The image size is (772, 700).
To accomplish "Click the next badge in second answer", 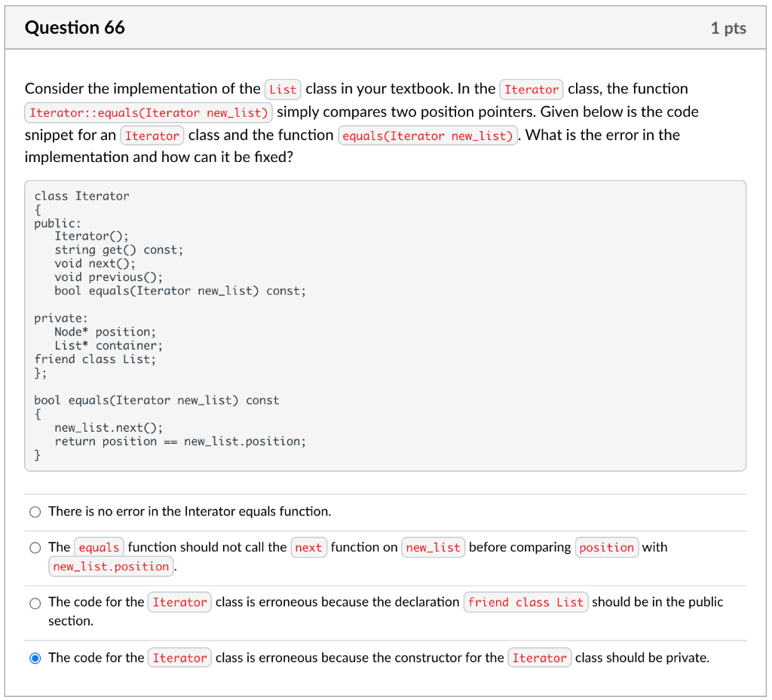I will 308,547.
